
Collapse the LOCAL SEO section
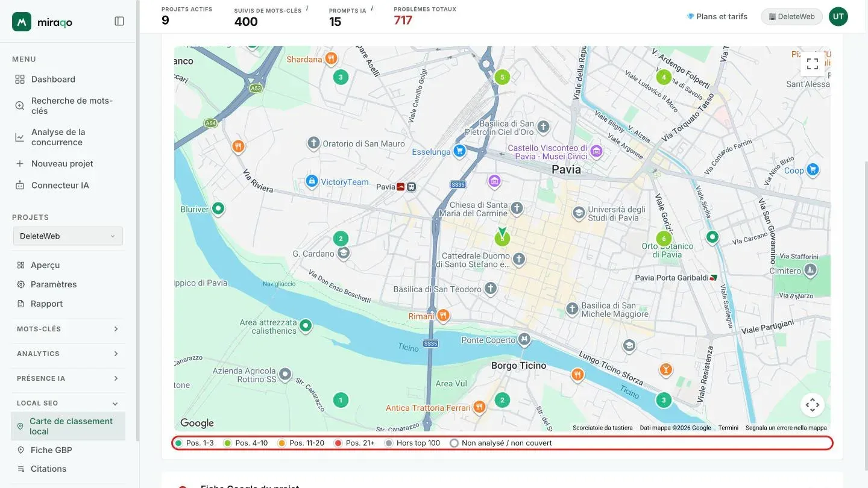(x=68, y=403)
